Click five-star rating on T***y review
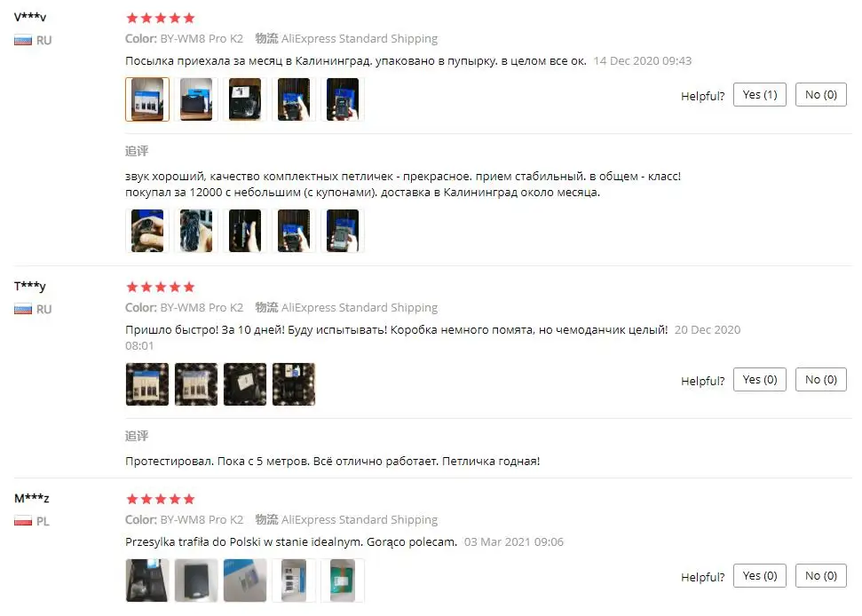 point(161,287)
